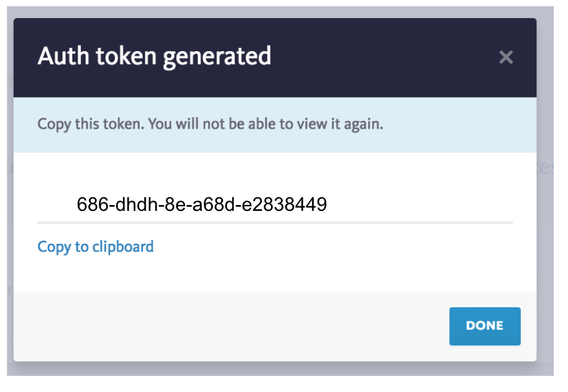Click the dimmed backdrop outside the dialog
Image resolution: width=568 pixels, height=392 pixels.
coord(545,217)
